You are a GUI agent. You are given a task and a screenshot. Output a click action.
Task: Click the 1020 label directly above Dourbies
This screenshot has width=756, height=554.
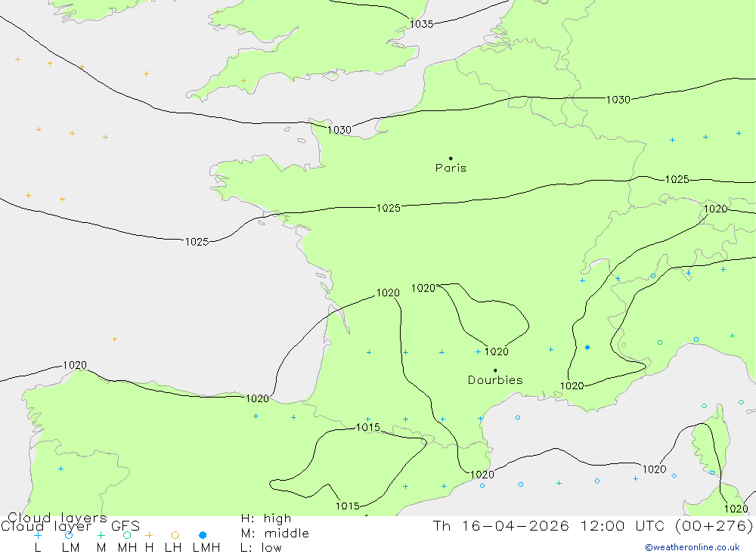[x=497, y=351]
